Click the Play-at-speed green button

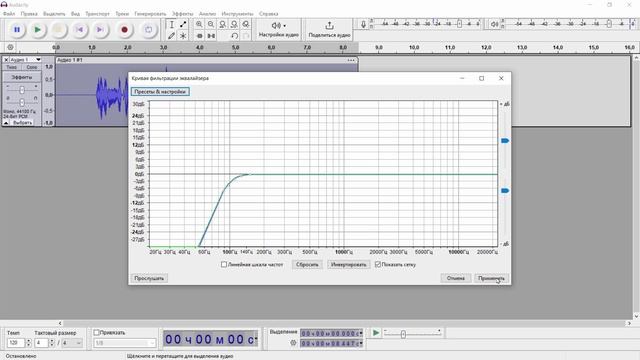[x=376, y=333]
